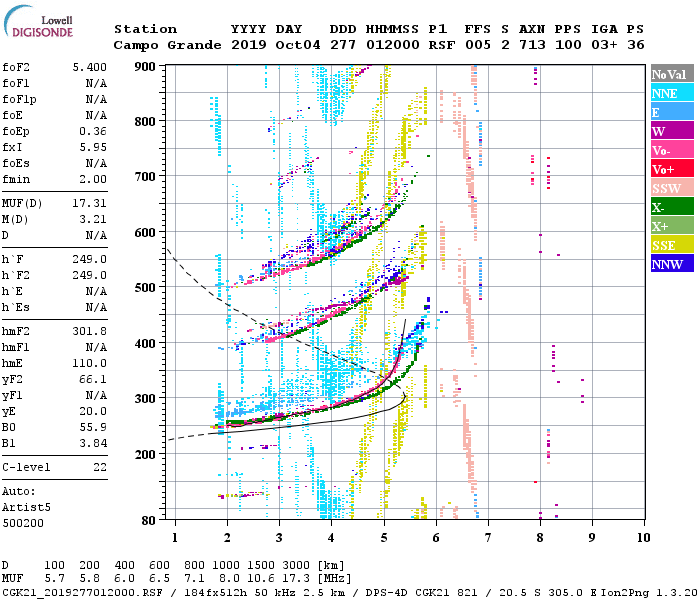This screenshot has height=600, width=700.
Task: Click the NNE cyan legend swatch
Action: point(672,93)
